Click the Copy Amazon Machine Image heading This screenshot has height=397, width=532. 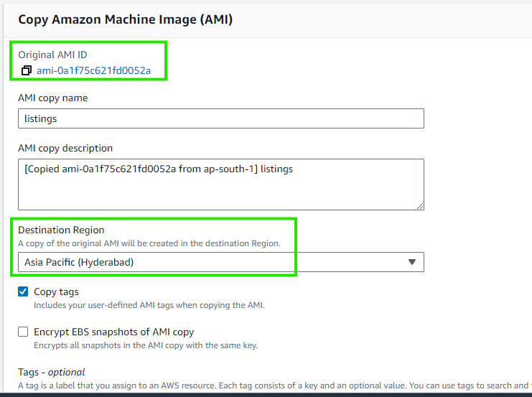125,19
